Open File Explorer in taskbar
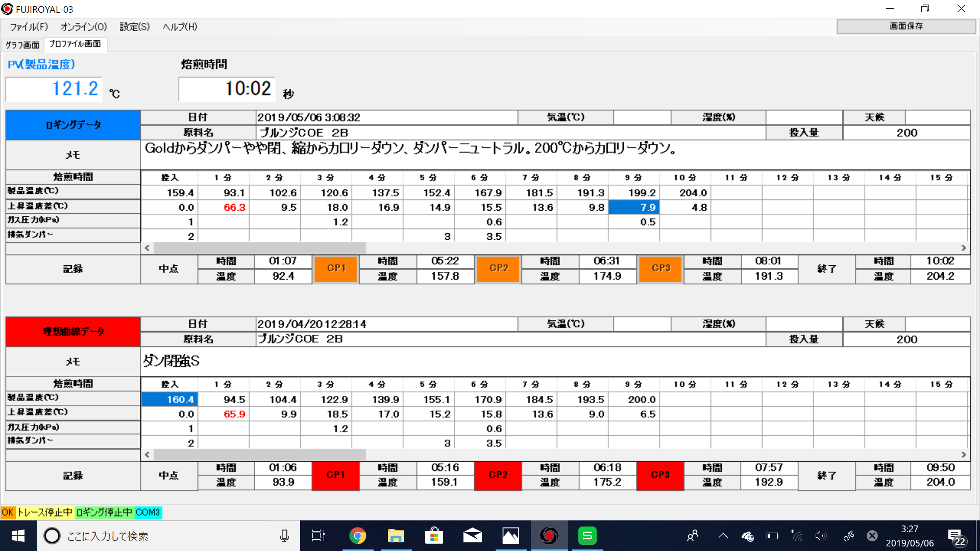 (x=396, y=536)
